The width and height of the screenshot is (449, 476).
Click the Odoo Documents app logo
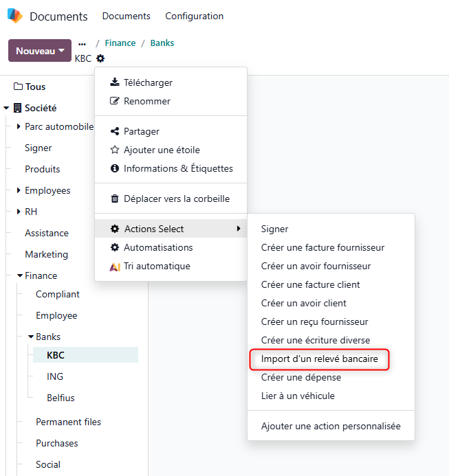(14, 16)
